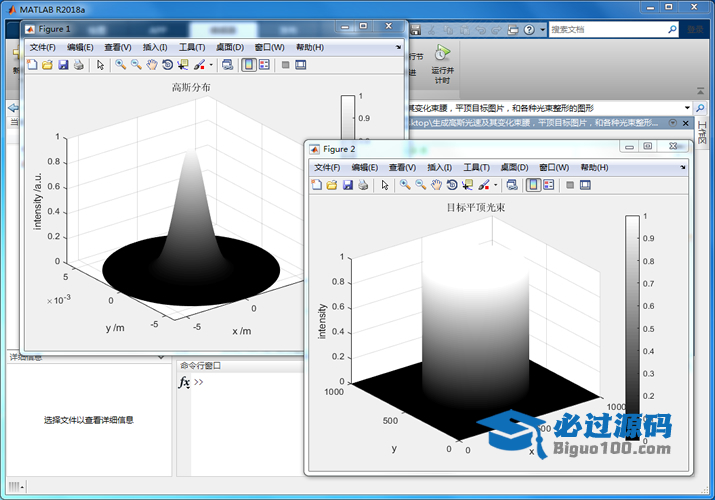Collapse 详细信息 panel chevron
The height and width of the screenshot is (500, 715).
[x=161, y=357]
